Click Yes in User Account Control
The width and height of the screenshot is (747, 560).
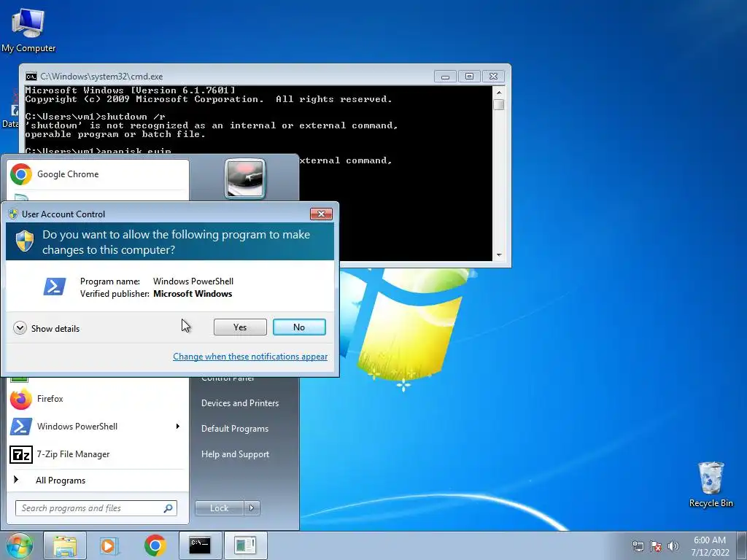(240, 327)
